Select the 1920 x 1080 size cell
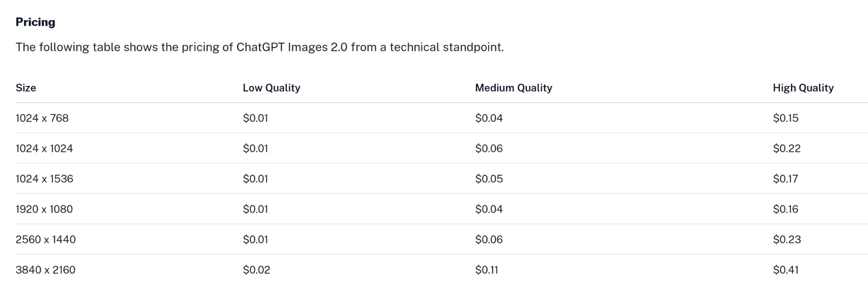Screen dimensions: 868x302 pos(44,209)
